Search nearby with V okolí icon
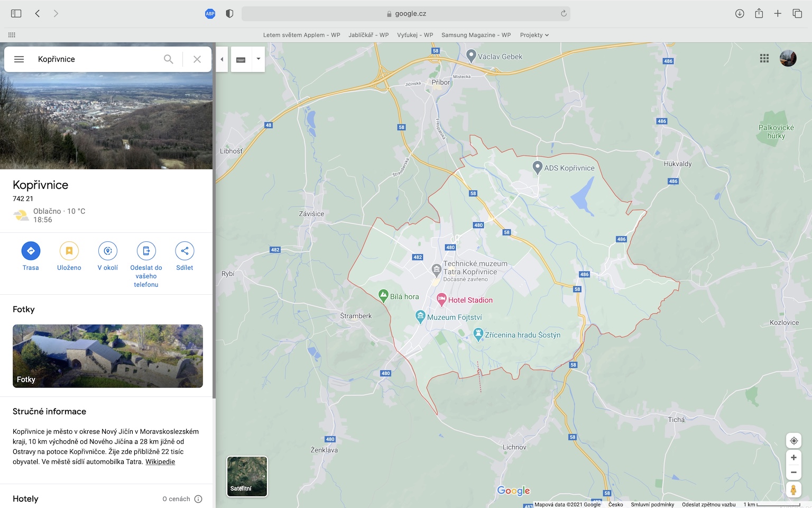The height and width of the screenshot is (508, 812). pos(108,251)
